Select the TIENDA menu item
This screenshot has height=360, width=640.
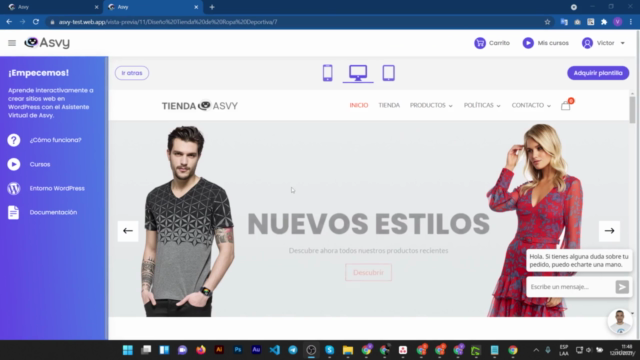pyautogui.click(x=389, y=105)
